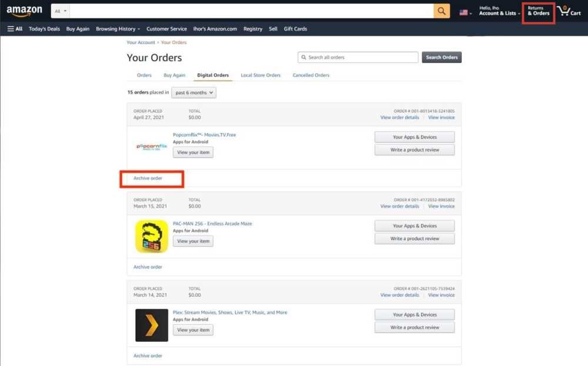Click View your item for Plex
This screenshot has height=366, width=588.
pyautogui.click(x=193, y=330)
